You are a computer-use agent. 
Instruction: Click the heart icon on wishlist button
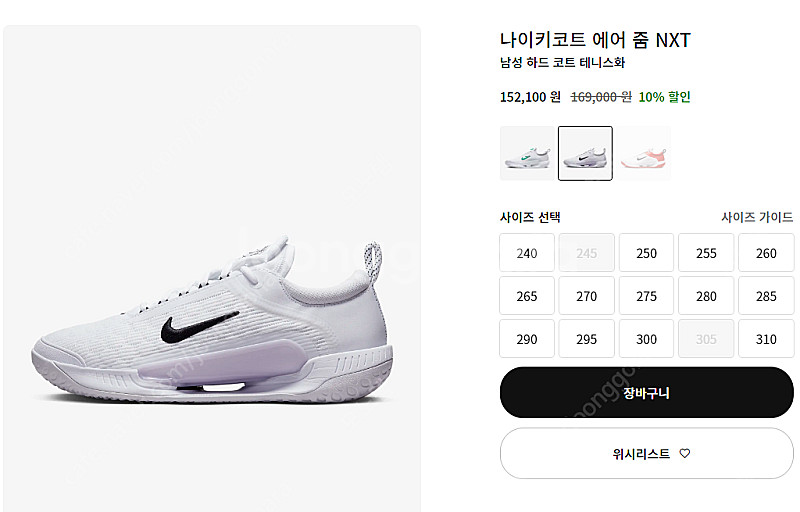[685, 453]
